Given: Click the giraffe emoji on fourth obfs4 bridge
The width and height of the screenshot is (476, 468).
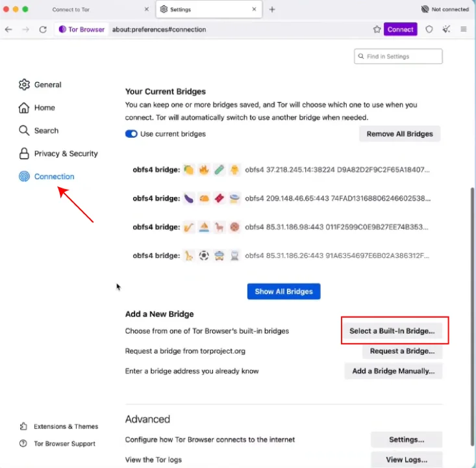Looking at the screenshot, I should [x=188, y=255].
